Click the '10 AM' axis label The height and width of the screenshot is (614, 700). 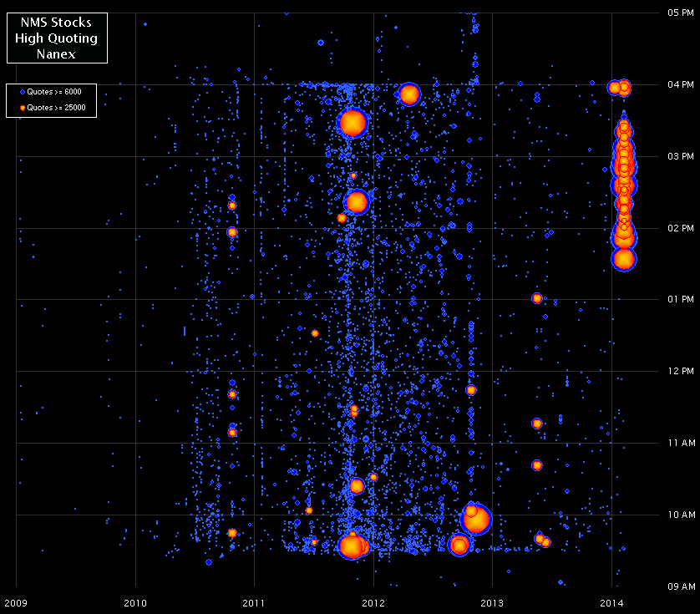click(682, 515)
